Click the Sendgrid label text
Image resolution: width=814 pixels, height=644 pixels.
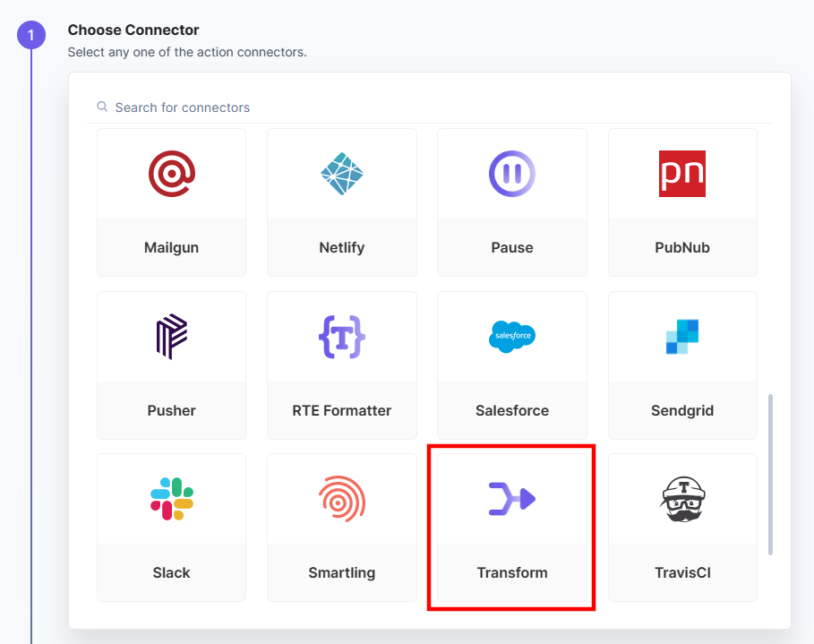(682, 410)
